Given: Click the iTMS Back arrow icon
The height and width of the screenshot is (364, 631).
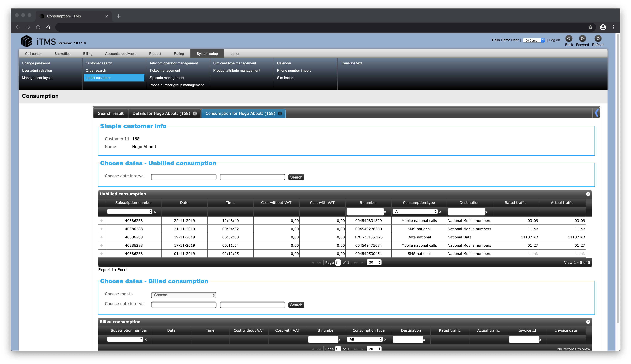Looking at the screenshot, I should 568,39.
